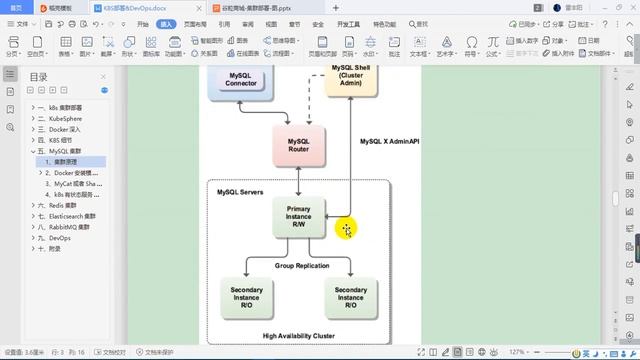Open the 引用 ribbon tab
640x360 pixels.
point(224,24)
